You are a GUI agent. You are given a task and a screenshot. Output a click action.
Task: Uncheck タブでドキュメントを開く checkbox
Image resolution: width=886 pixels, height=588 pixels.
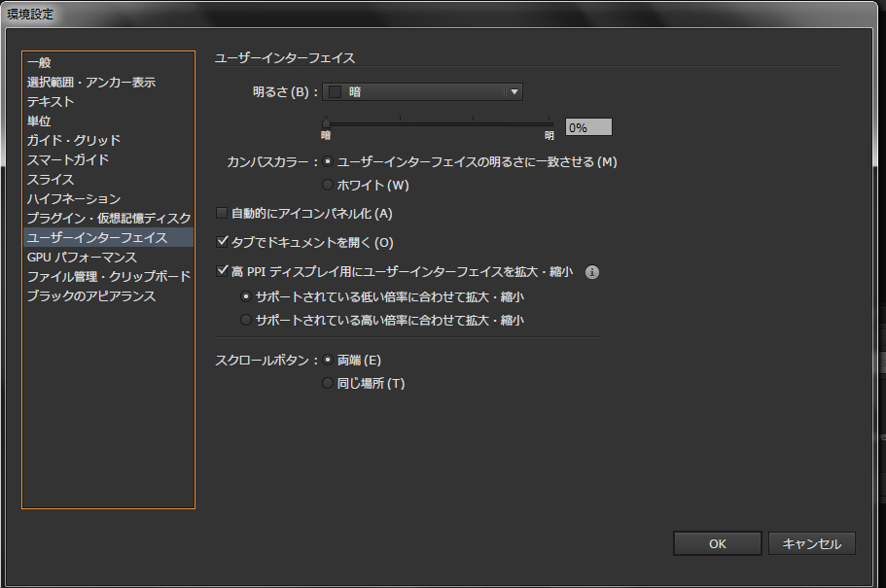tap(222, 242)
